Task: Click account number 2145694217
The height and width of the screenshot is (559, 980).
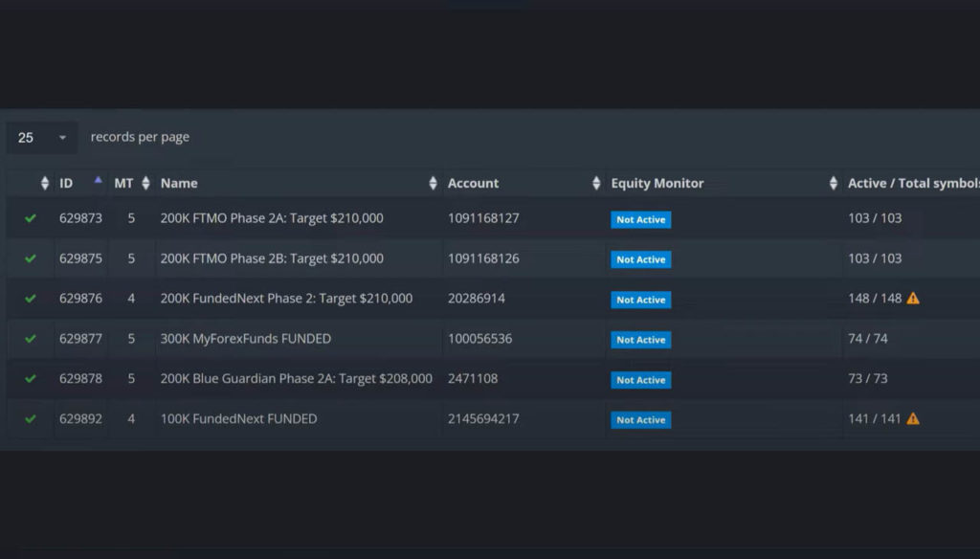Action: pos(483,419)
